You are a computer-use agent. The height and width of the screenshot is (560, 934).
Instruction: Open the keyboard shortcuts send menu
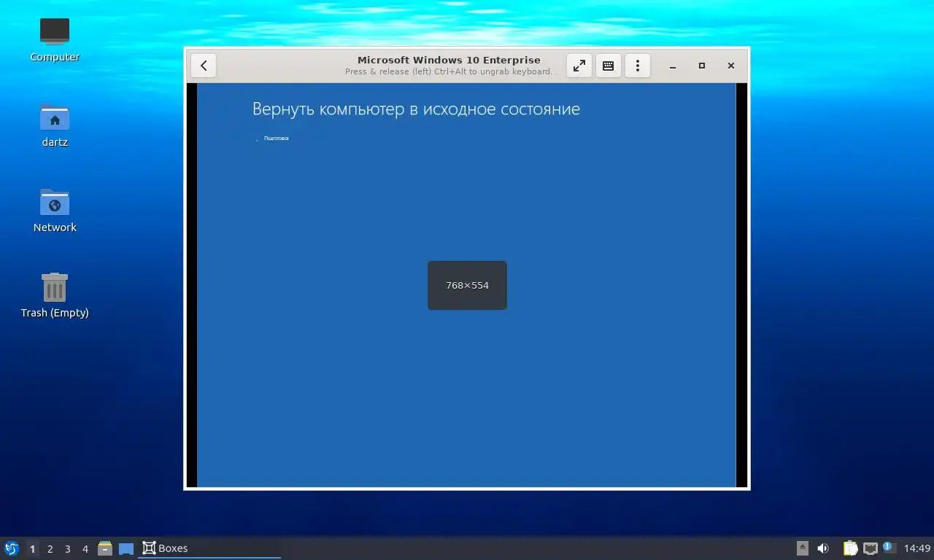coord(608,66)
